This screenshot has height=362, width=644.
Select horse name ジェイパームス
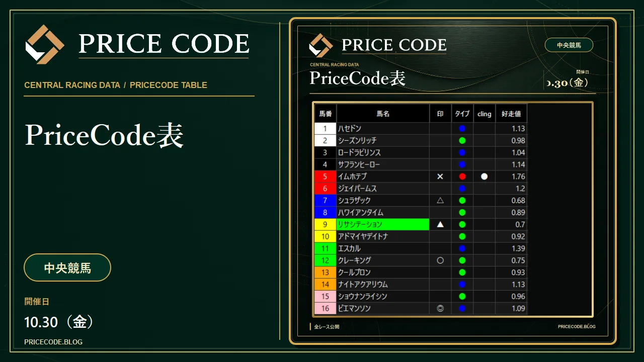(x=357, y=189)
